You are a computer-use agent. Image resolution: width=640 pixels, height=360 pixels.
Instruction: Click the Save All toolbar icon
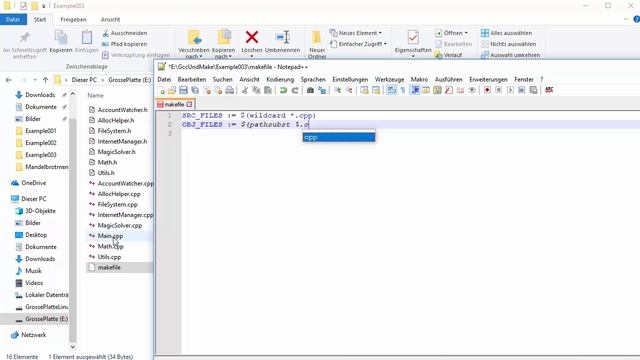[195, 90]
